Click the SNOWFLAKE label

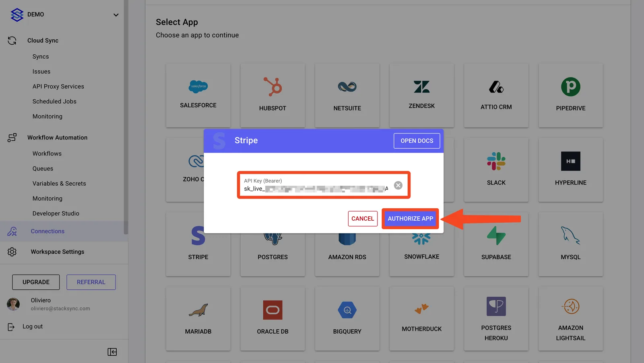(x=421, y=256)
